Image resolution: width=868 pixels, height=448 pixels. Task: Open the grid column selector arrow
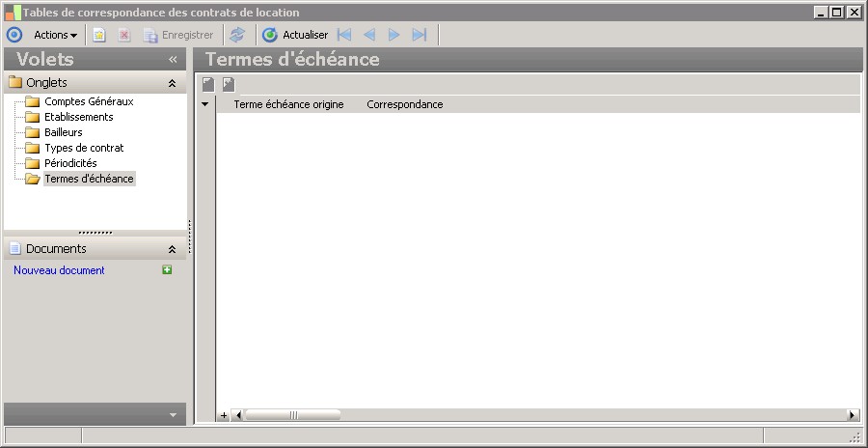(x=205, y=104)
